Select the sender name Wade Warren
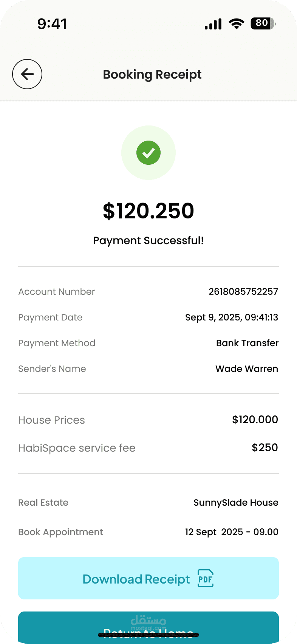The height and width of the screenshot is (644, 297). (247, 369)
